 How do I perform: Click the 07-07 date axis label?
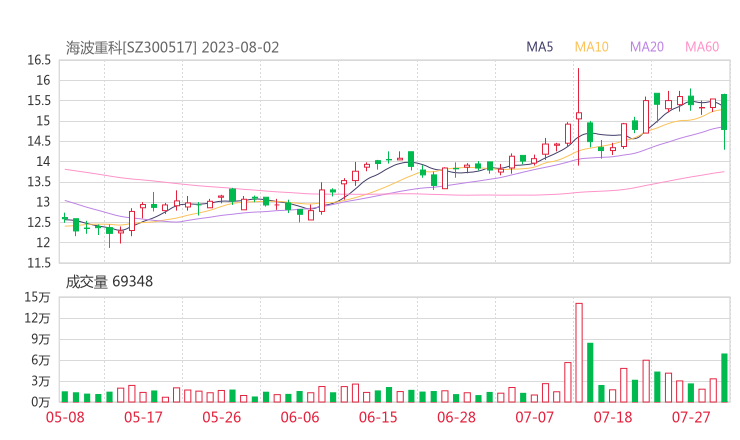pyautogui.click(x=534, y=417)
